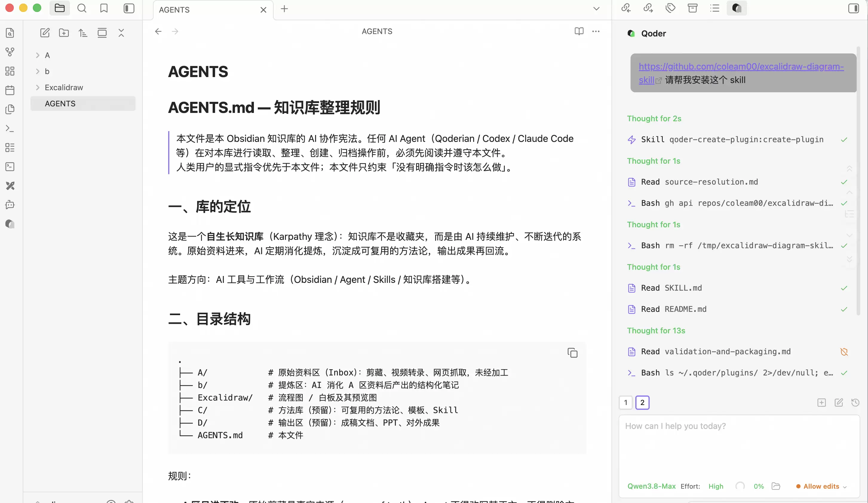Open Qoder chat history
Image resolution: width=868 pixels, height=503 pixels.
click(855, 402)
